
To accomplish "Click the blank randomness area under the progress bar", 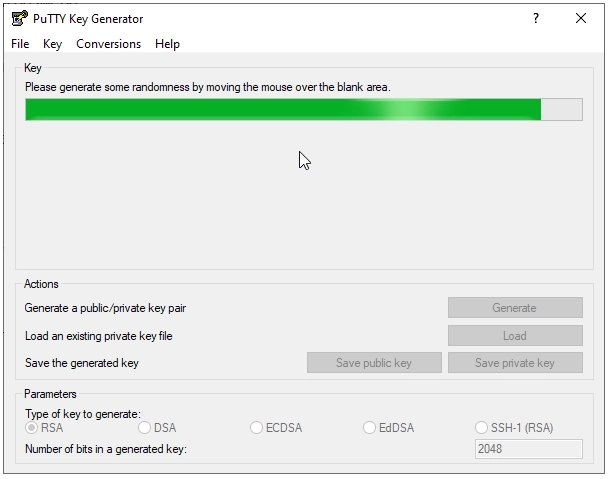I will [x=300, y=200].
